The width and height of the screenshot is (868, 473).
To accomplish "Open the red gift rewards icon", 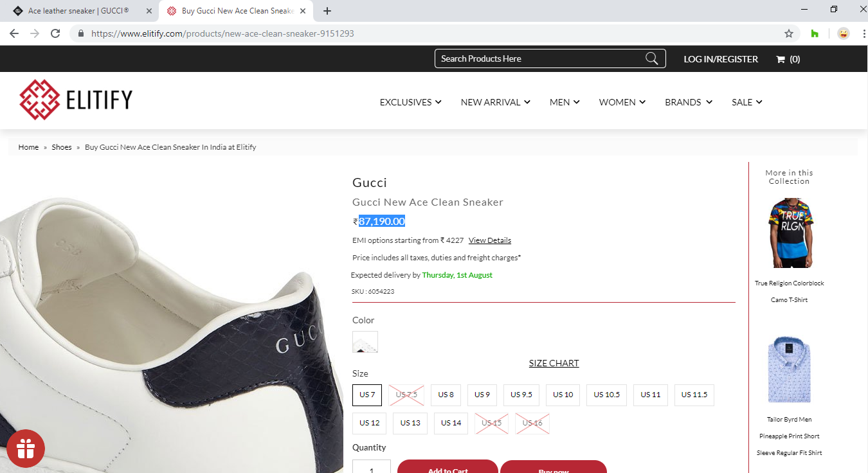I will (26, 448).
